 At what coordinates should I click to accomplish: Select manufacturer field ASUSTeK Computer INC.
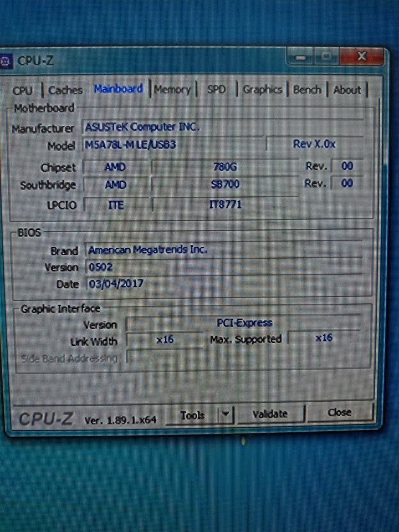pos(223,127)
